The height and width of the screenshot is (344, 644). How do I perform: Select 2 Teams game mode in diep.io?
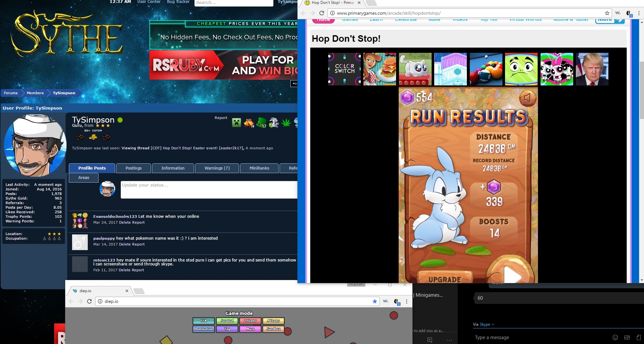(250, 321)
